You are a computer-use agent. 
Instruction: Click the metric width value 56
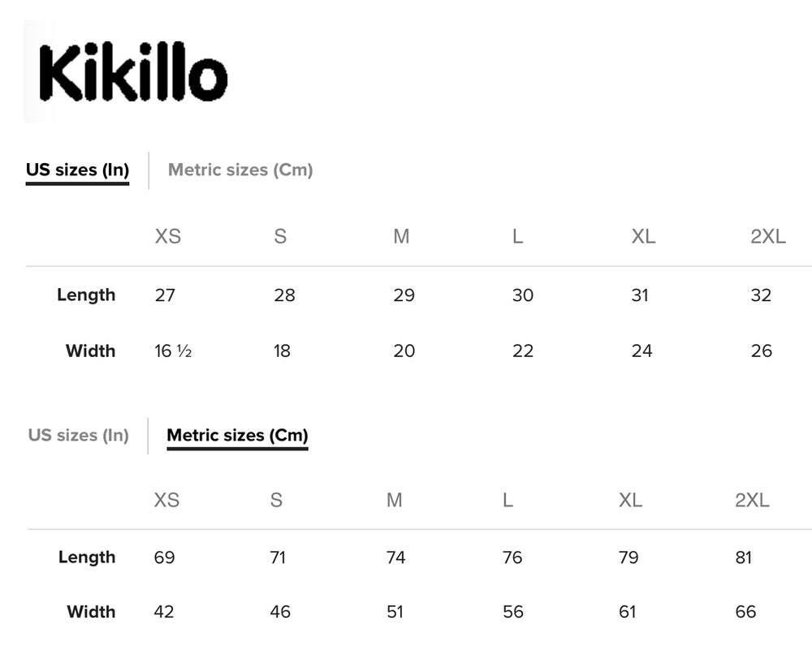click(x=513, y=612)
